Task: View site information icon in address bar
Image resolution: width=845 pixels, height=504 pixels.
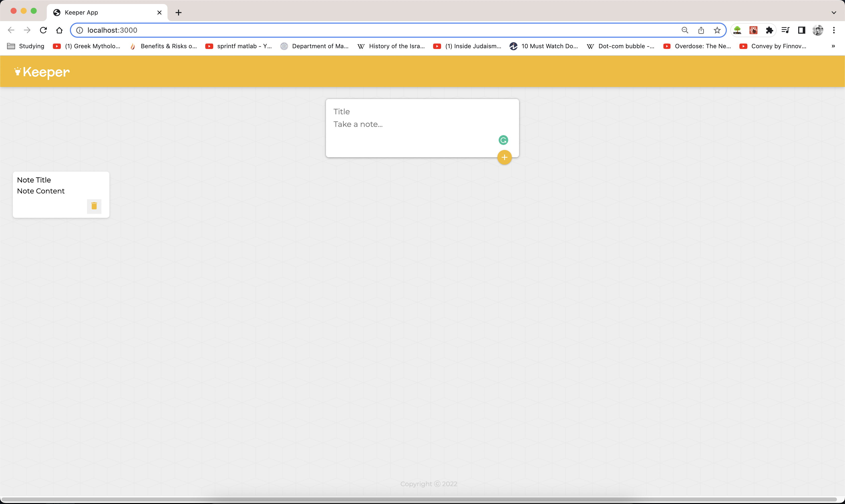Action: pyautogui.click(x=79, y=30)
